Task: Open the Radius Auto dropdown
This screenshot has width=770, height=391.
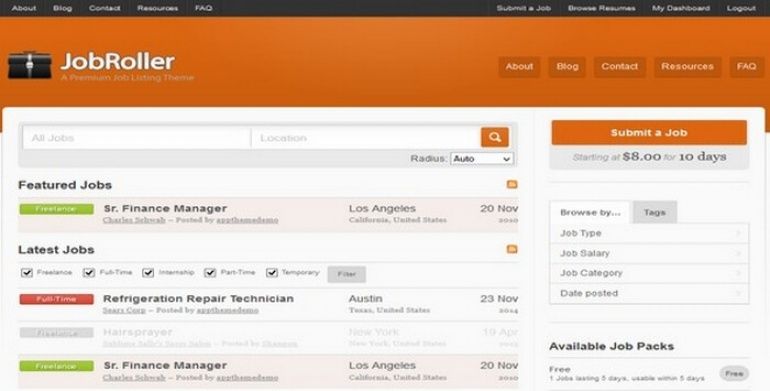Action: [x=482, y=159]
